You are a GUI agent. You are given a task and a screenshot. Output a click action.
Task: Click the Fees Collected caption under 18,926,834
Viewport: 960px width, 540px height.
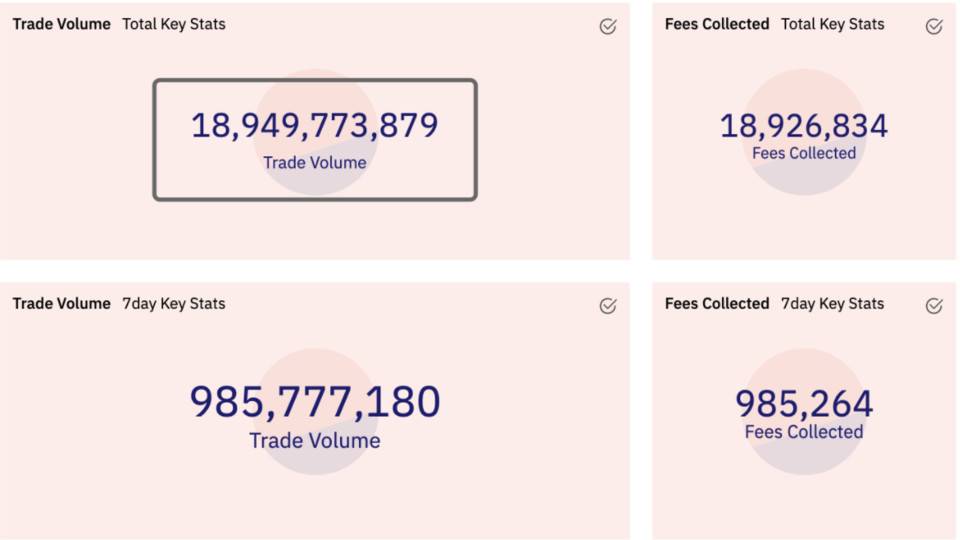pyautogui.click(x=804, y=153)
